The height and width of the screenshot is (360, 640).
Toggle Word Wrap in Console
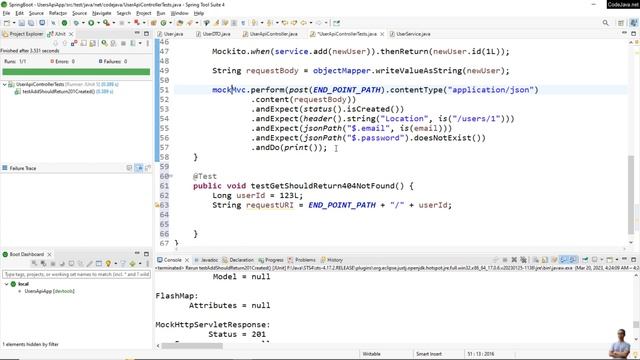click(x=554, y=260)
